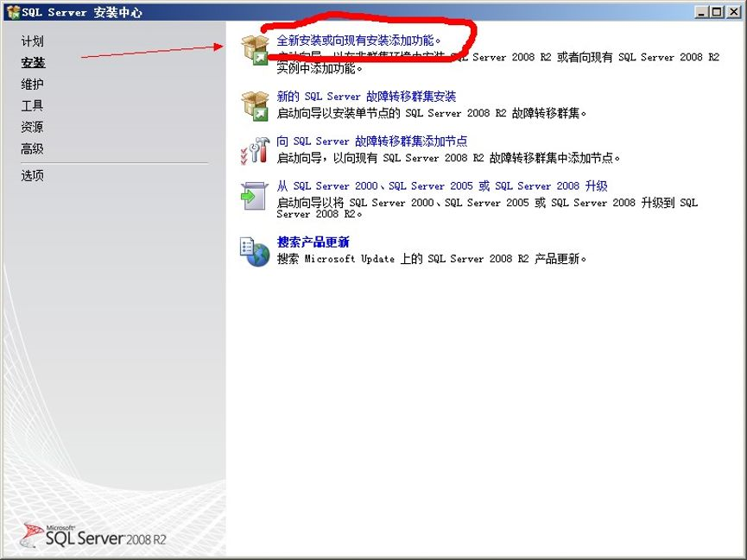Open the 搜索产品更新 link
The image size is (747, 560).
pyautogui.click(x=313, y=242)
